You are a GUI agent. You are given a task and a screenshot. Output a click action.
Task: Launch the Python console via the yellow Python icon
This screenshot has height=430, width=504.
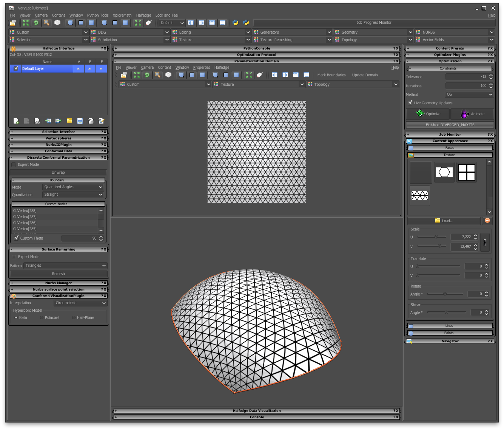(235, 23)
